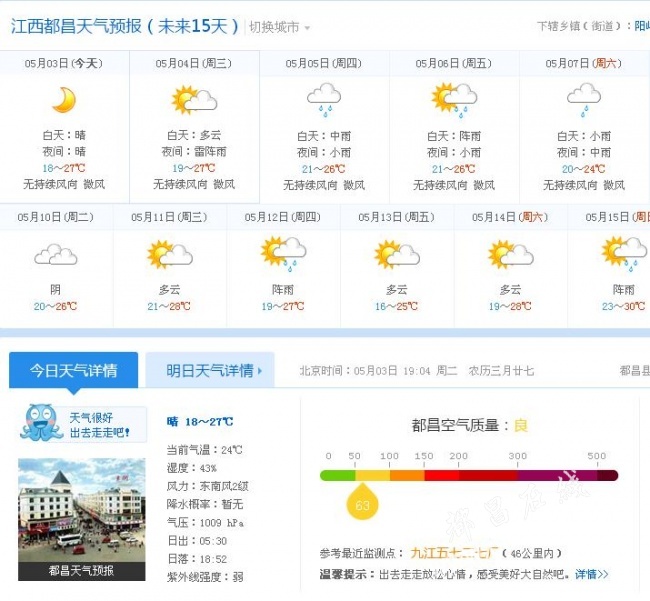Click the crescent moon icon for 05月03日
Screen dimensions: 650x601
click(x=64, y=100)
